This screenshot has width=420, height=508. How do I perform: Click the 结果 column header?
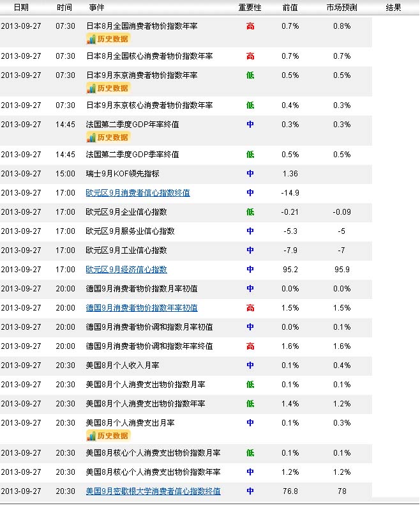click(393, 8)
